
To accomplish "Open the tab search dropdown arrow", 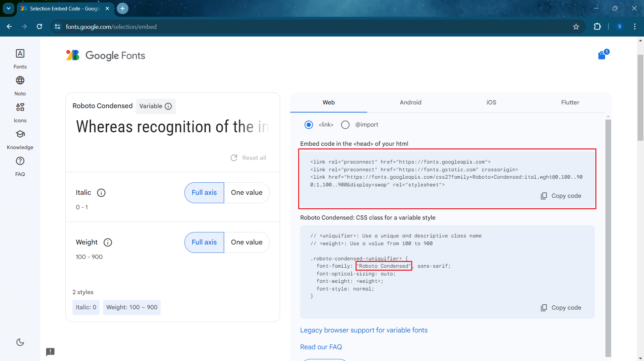I will point(8,8).
